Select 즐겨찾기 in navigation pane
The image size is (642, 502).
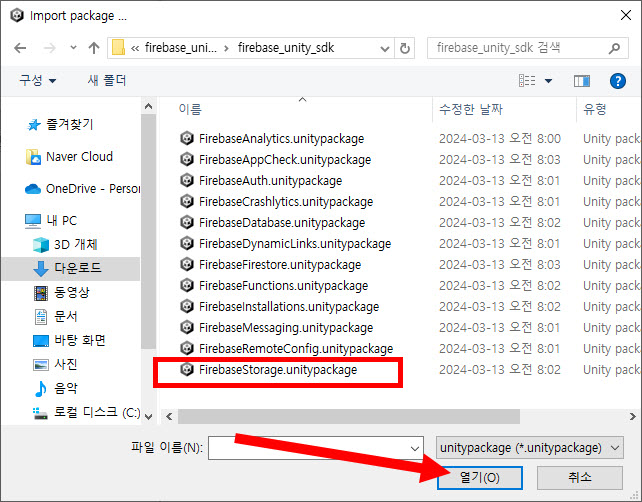click(70, 124)
